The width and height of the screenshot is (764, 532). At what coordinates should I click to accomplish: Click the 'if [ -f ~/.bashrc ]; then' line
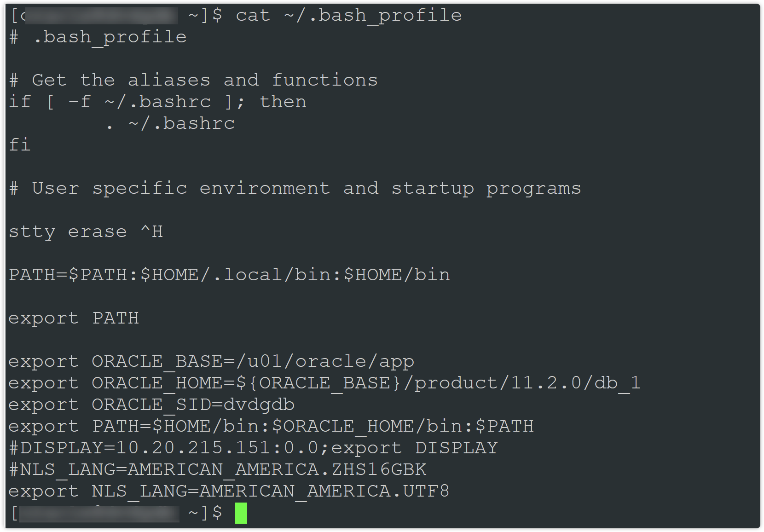[157, 102]
